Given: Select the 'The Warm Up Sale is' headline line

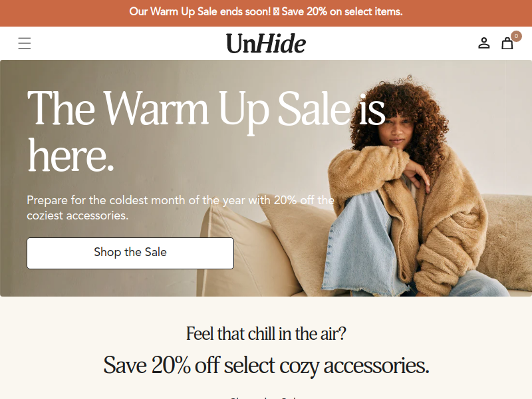Looking at the screenshot, I should 206,109.
